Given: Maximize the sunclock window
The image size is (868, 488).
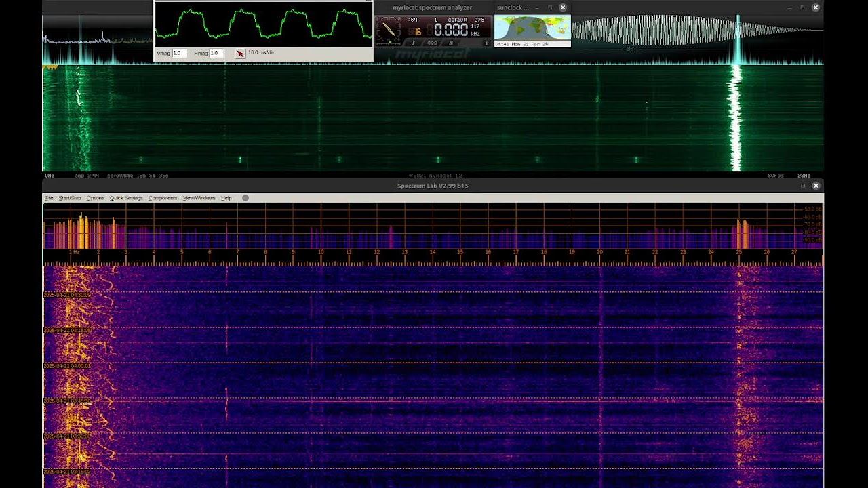Looking at the screenshot, I should 550,7.
